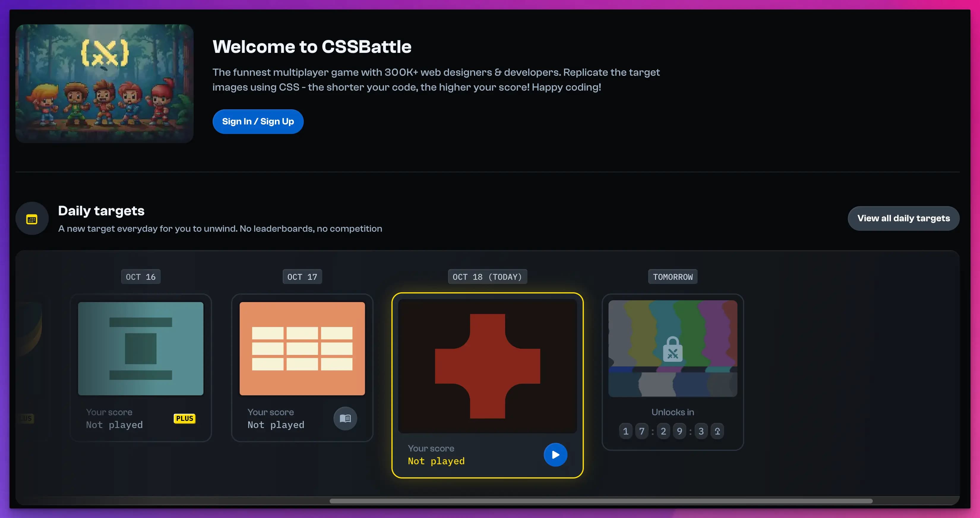Click the play button on Oct 18 target
980x518 pixels.
click(555, 454)
